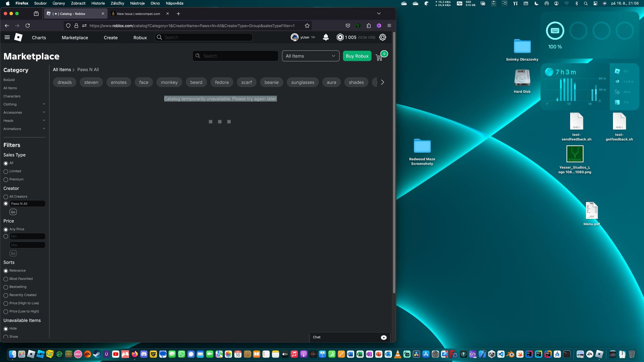
Task: Open the Snímky Obrazovky folder
Action: 522,46
